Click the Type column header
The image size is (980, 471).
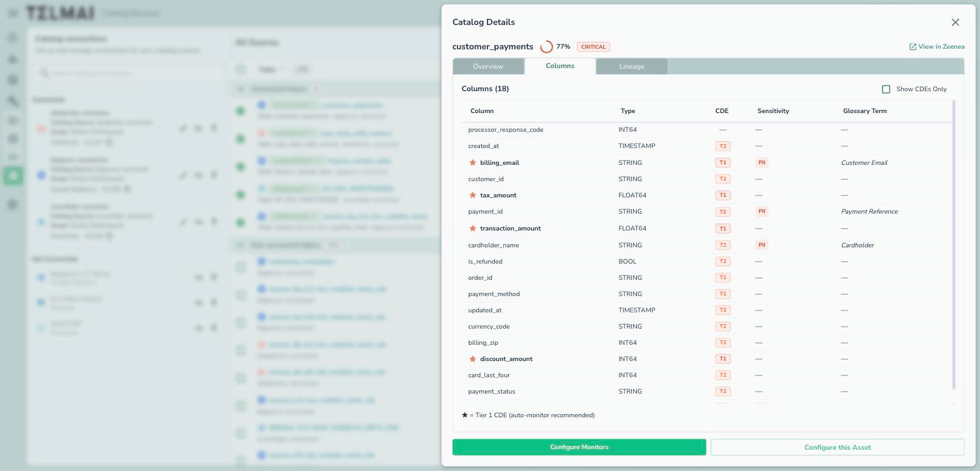[627, 111]
